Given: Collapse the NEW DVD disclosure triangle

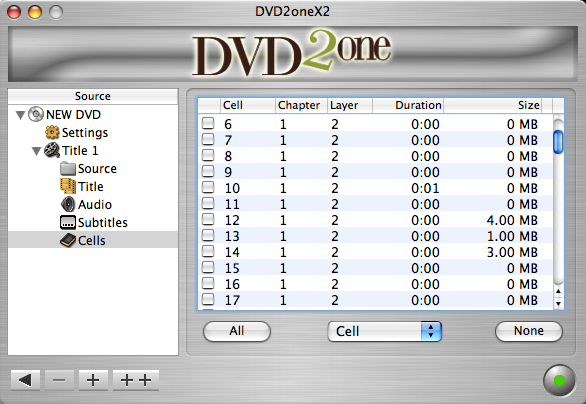Looking at the screenshot, I should click(x=20, y=115).
